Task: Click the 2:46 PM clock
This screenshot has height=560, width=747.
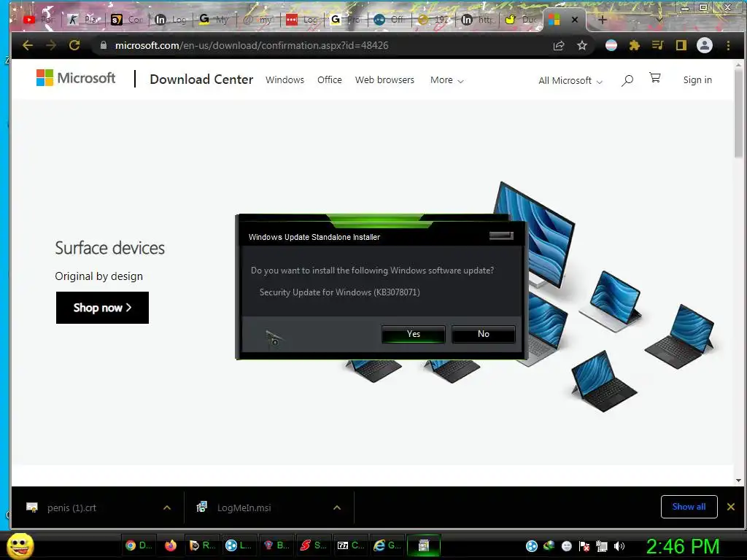Action: click(683, 546)
